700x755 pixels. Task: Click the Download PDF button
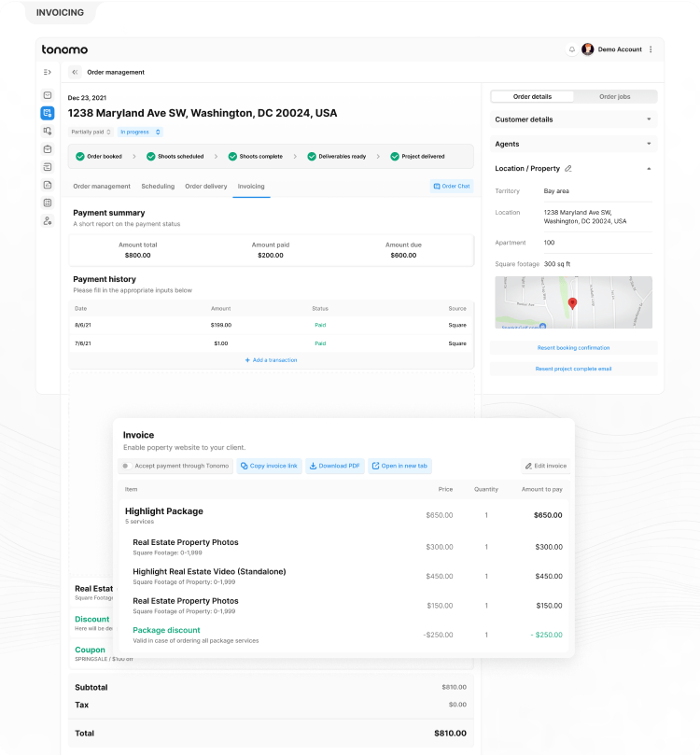pyautogui.click(x=334, y=466)
